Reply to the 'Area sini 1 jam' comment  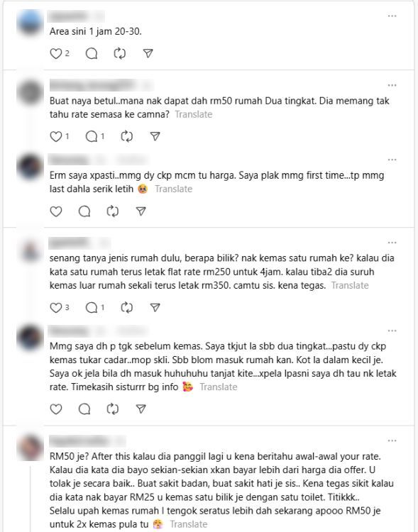[92, 53]
